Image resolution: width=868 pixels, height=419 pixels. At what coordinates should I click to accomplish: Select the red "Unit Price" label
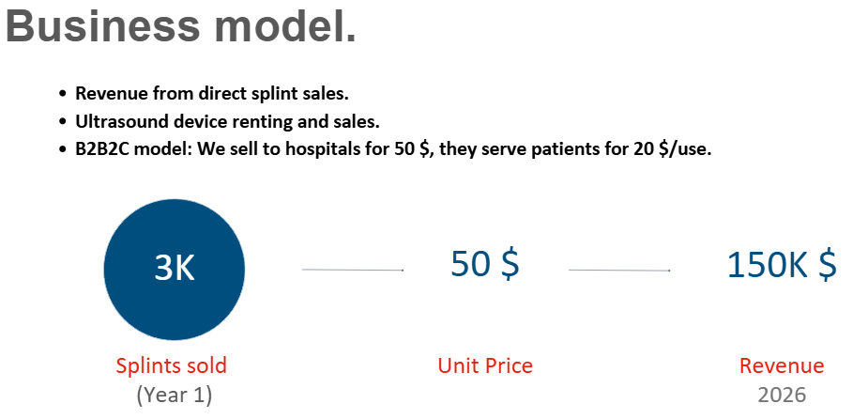pos(485,365)
